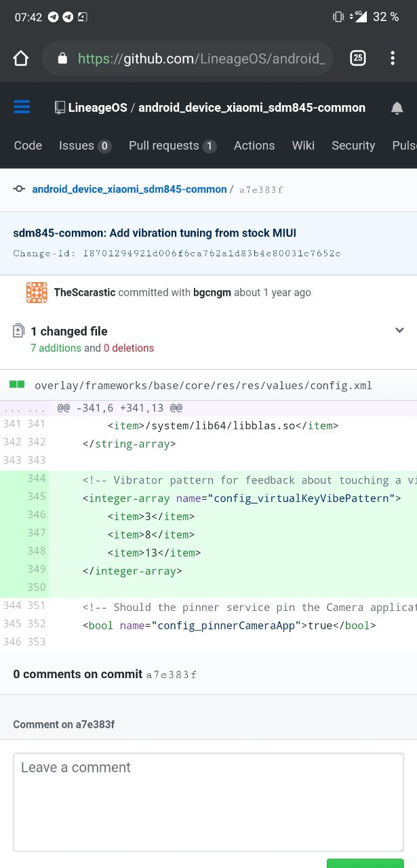Open the LineageOS organization link
This screenshot has width=417, height=868.
click(x=98, y=108)
